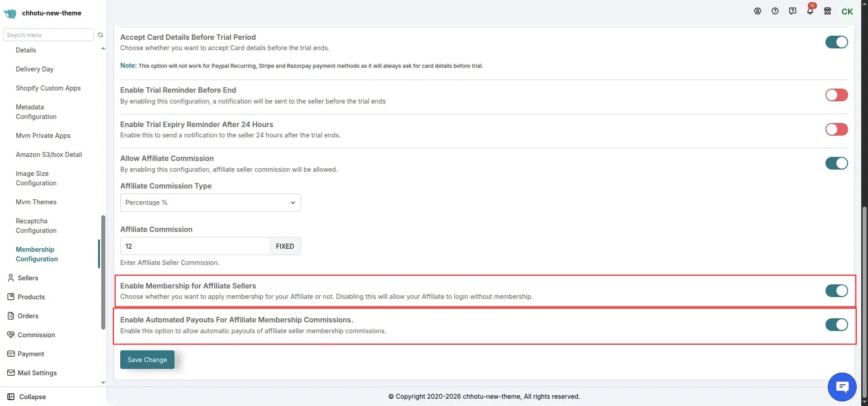Viewport: 868px width, 406px height.
Task: Enable Trial Reminder Before End switch
Action: (836, 95)
